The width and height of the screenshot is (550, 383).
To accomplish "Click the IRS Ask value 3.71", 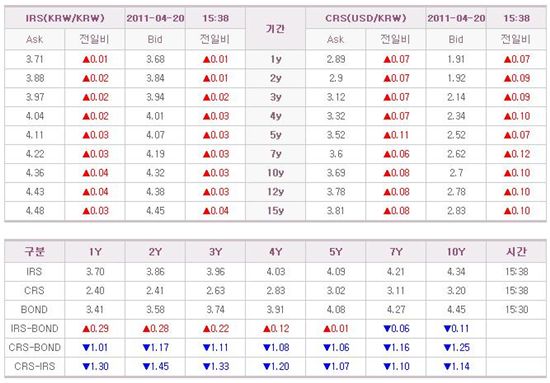I will 34,59.
